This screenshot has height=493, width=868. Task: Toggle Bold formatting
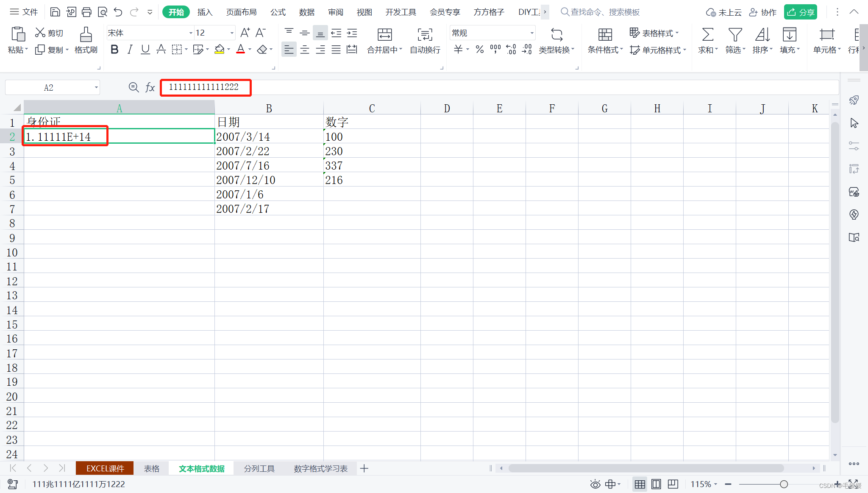pos(114,50)
